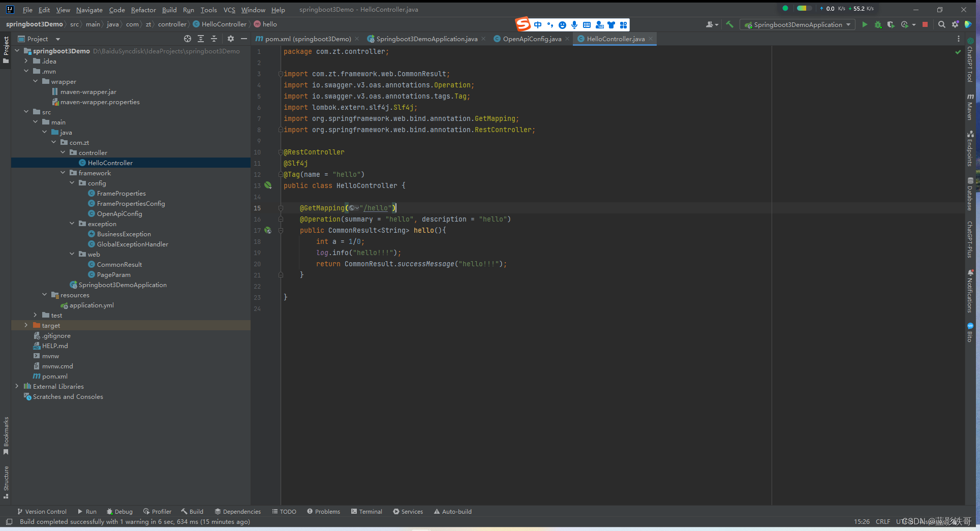Open the Terminal tool window
This screenshot has height=531, width=980.
(x=366, y=512)
